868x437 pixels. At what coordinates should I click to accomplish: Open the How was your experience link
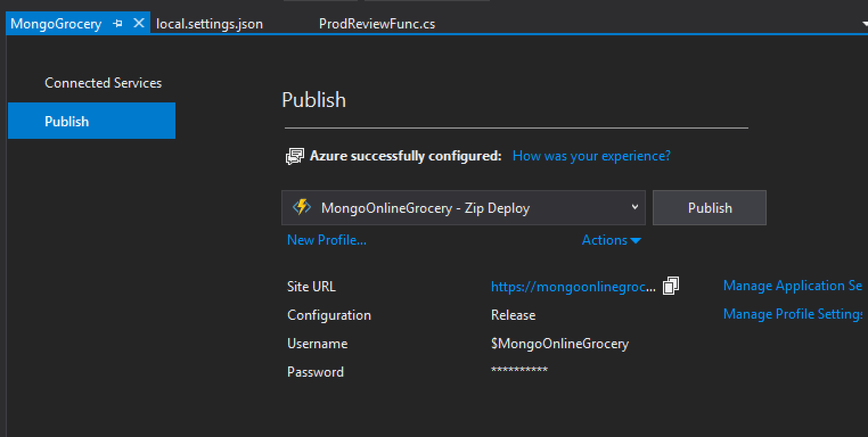[x=591, y=156]
